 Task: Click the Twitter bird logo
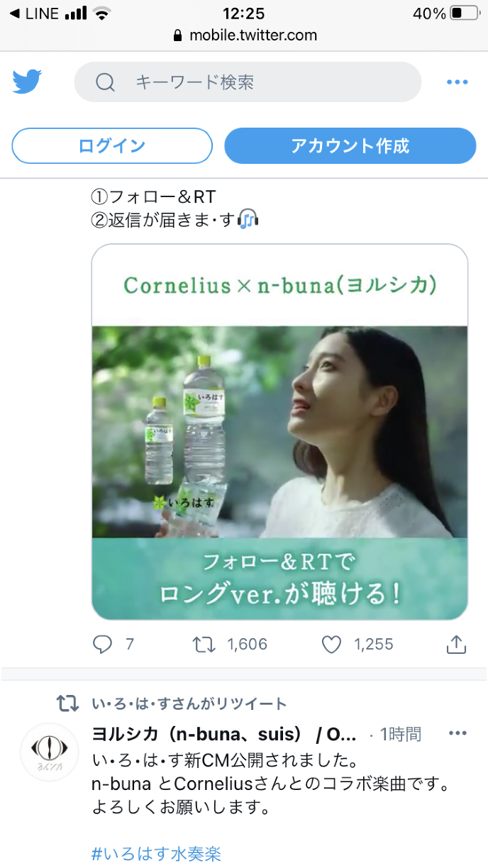tap(28, 82)
